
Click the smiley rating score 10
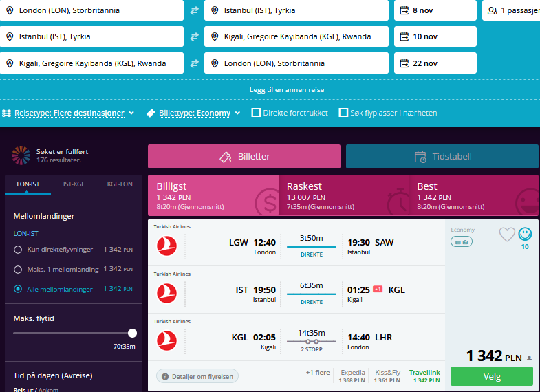(525, 239)
